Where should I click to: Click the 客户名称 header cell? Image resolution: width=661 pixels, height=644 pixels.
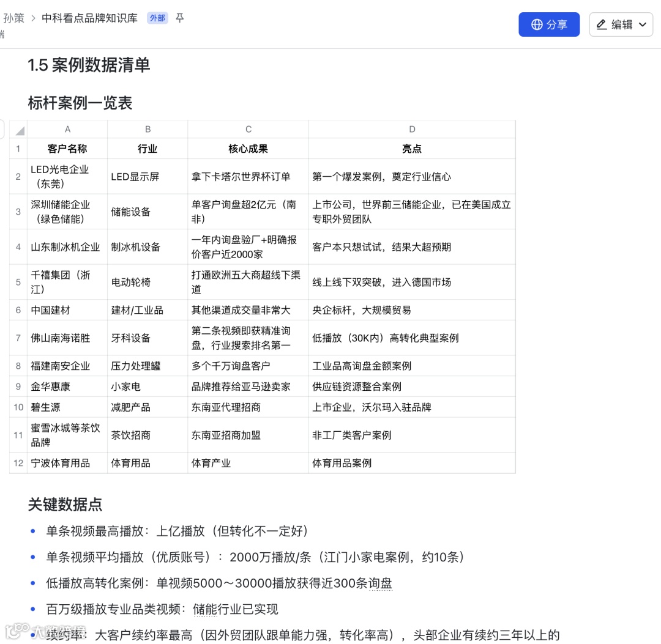pyautogui.click(x=67, y=149)
